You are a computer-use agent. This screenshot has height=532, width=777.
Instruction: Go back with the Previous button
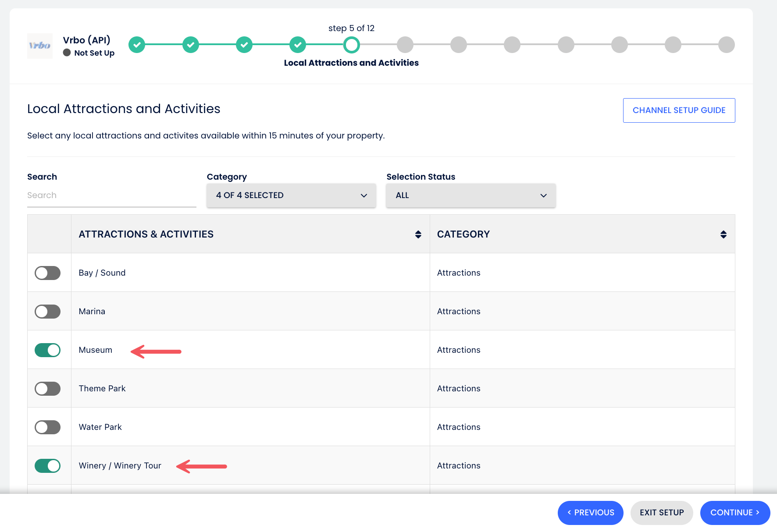pyautogui.click(x=590, y=513)
